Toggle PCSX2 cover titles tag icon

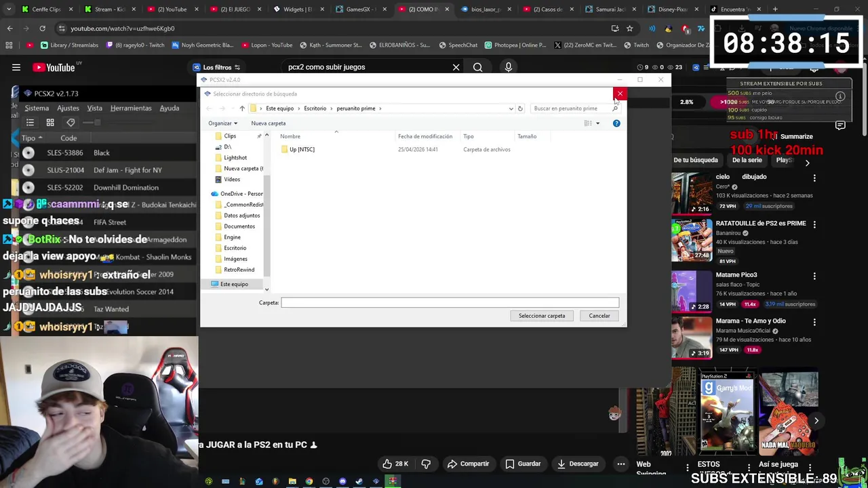point(71,123)
